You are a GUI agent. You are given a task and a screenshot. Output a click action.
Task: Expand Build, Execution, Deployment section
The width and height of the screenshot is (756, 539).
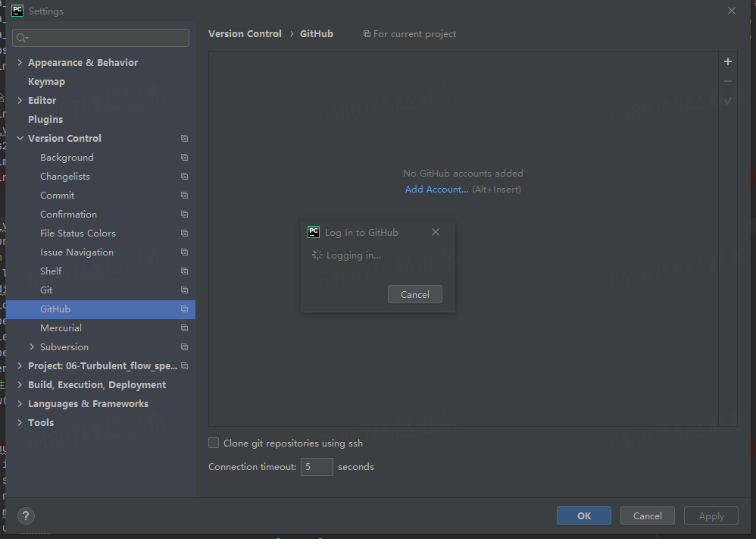[20, 384]
